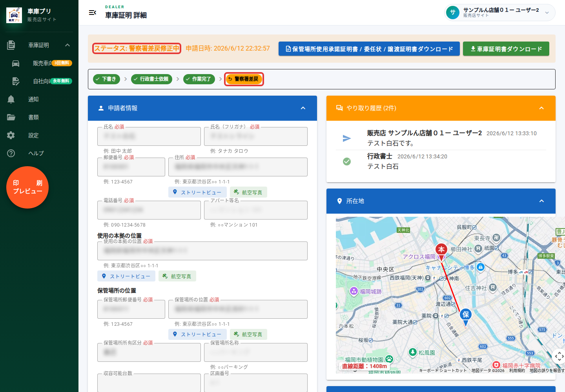
Task: Collapse the sidebar with the hamburger icon
Action: [93, 13]
